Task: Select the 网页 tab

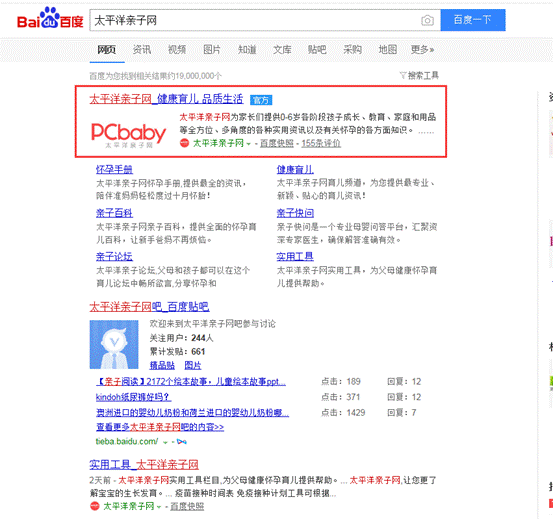Action: pyautogui.click(x=107, y=50)
